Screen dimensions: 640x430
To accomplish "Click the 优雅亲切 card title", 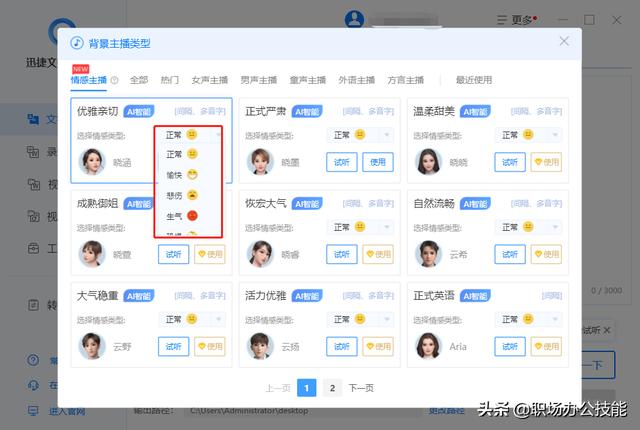I will click(x=98, y=111).
